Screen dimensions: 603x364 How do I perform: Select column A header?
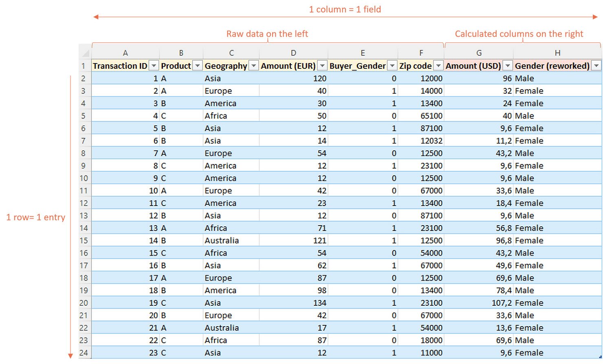125,53
